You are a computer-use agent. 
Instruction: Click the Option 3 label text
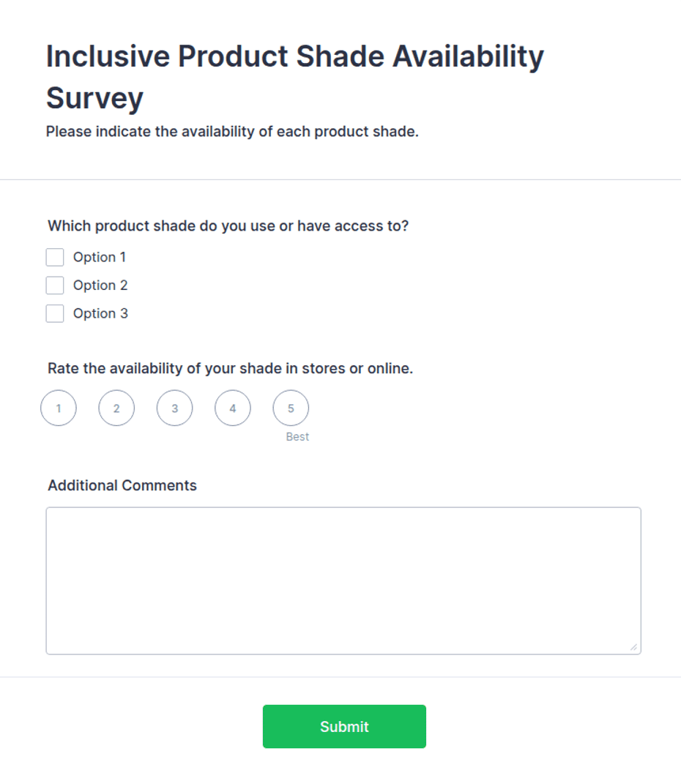100,313
